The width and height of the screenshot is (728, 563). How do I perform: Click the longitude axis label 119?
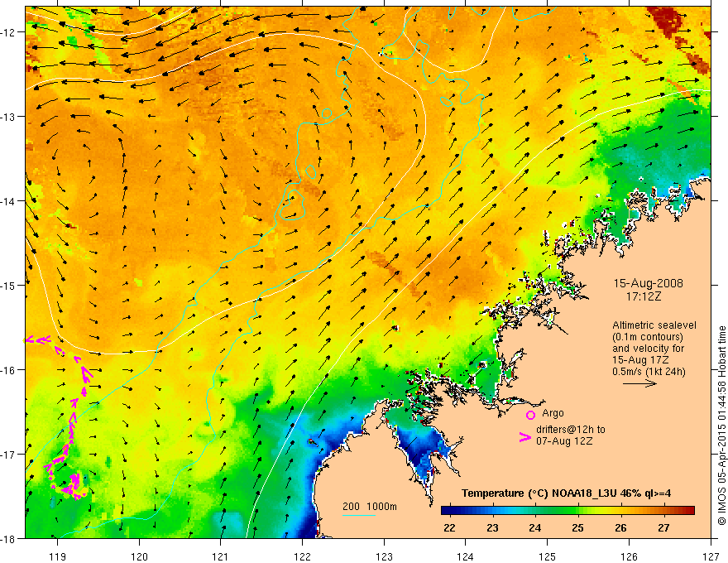(x=58, y=556)
